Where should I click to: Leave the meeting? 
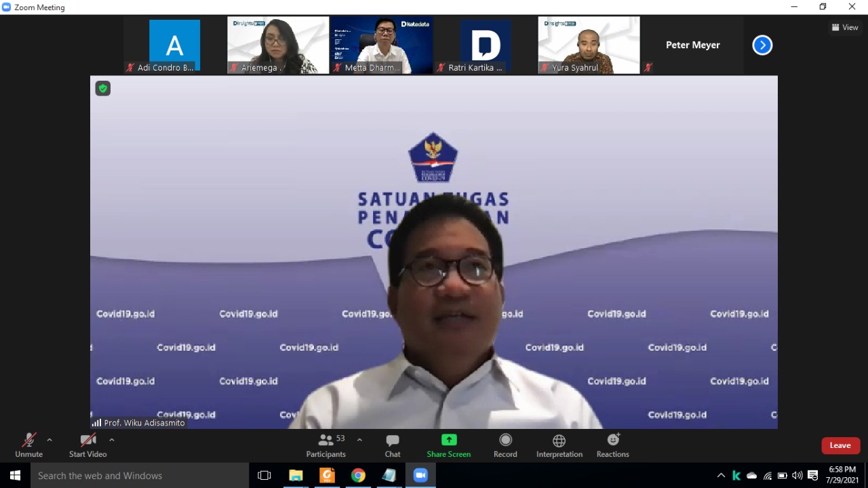pos(840,445)
